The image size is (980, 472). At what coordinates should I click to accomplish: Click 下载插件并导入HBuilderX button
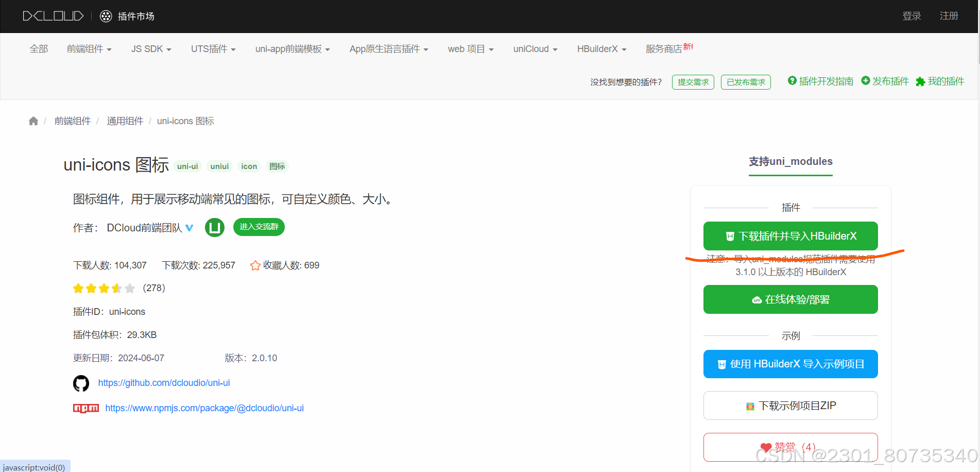click(x=790, y=236)
